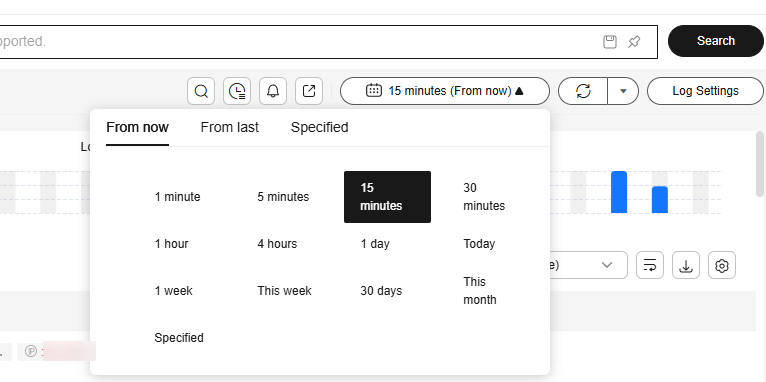
Task: Open the gear layout settings icon
Action: tap(722, 265)
